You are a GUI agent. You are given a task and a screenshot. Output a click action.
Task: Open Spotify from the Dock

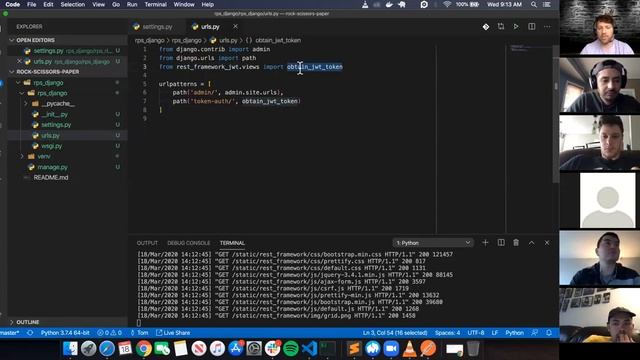[291, 349]
